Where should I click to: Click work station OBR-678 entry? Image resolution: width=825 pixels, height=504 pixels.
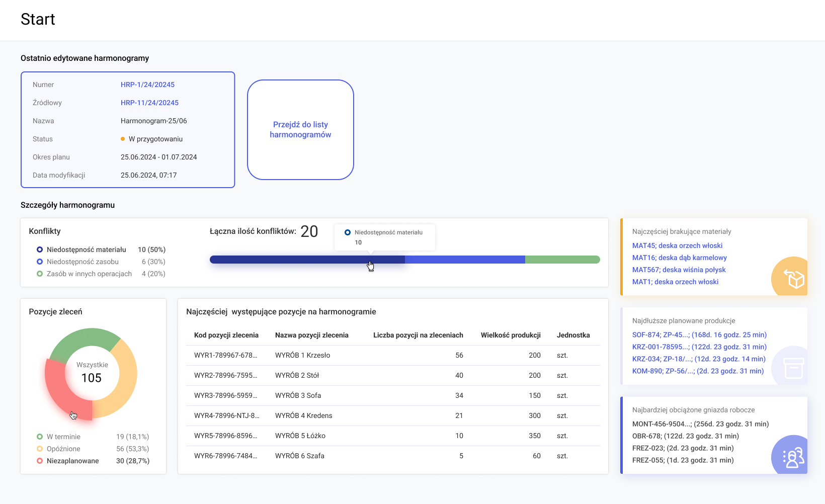(x=686, y=436)
